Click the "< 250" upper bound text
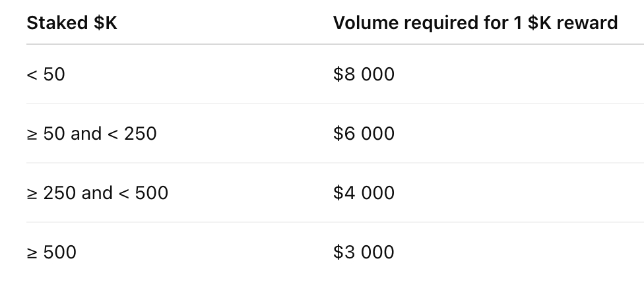The image size is (644, 294). (x=132, y=134)
